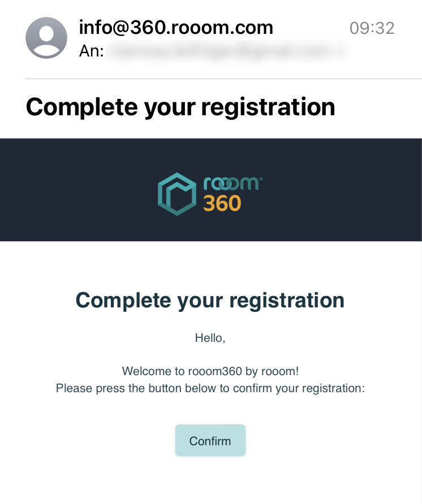Click the Please press the button below sentence
The image size is (422, 504).
(210, 388)
